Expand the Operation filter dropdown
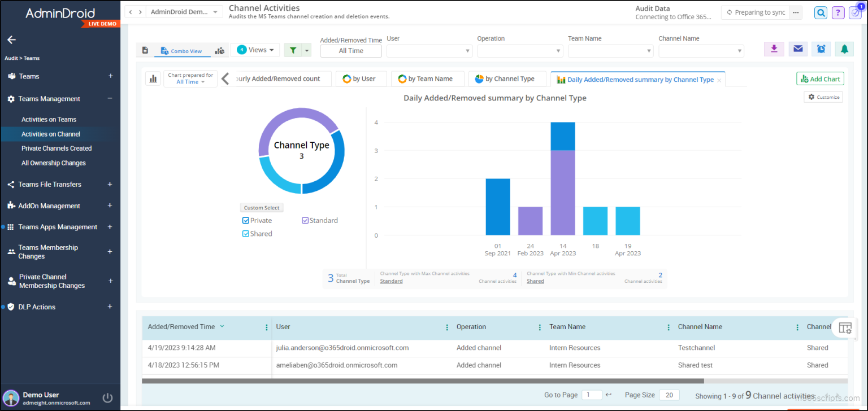 [519, 50]
